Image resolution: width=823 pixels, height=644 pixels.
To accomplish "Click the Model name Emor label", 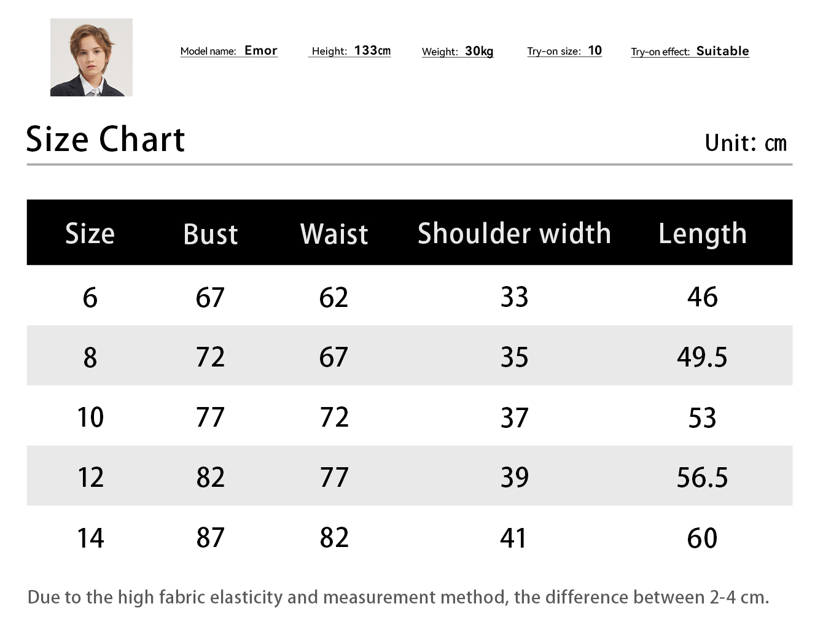I will click(229, 51).
